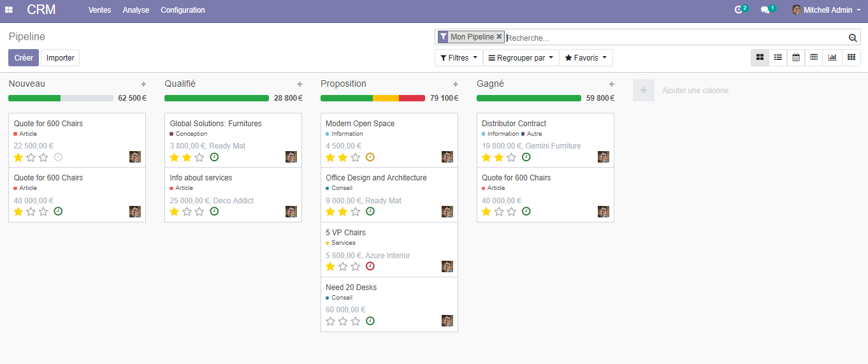Click the red activity clock on 5 VP Chairs
Screen dimensions: 868x364
pos(370,266)
